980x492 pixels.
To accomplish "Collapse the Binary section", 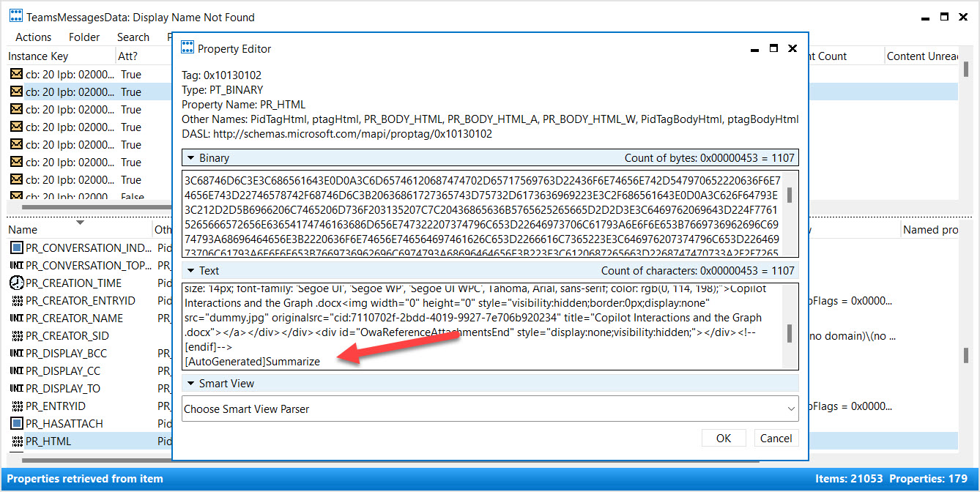I will click(193, 157).
